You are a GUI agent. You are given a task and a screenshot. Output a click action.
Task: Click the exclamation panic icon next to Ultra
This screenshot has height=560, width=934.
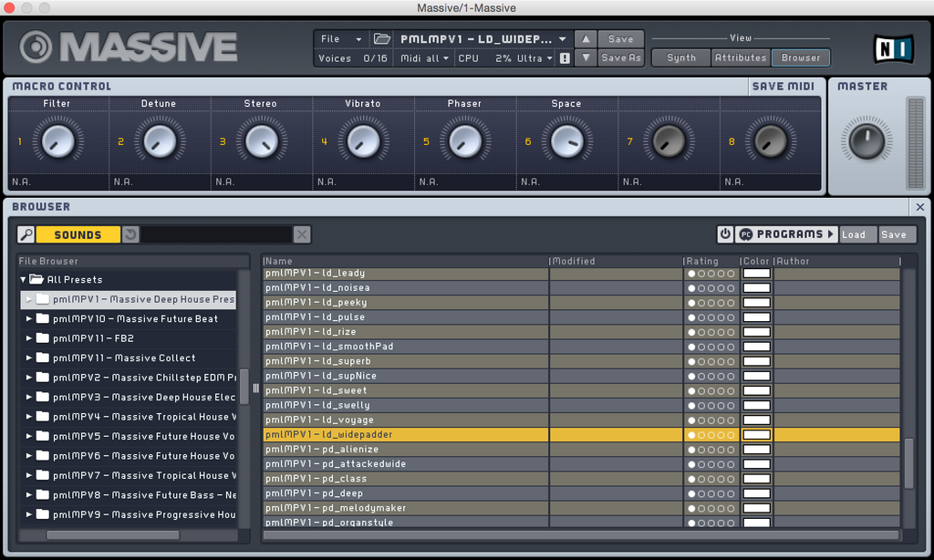point(565,58)
